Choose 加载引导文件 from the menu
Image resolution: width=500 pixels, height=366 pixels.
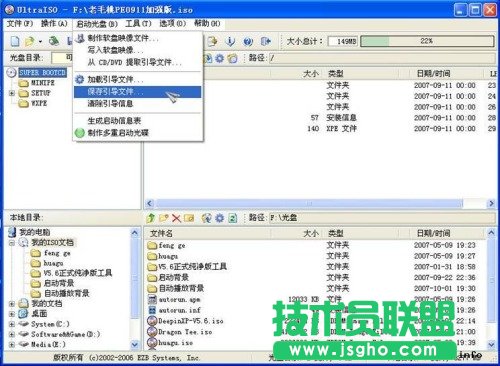point(138,80)
